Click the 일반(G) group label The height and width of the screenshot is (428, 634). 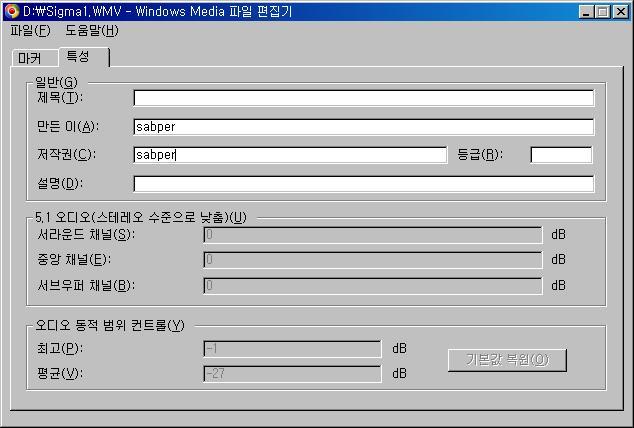click(x=56, y=82)
